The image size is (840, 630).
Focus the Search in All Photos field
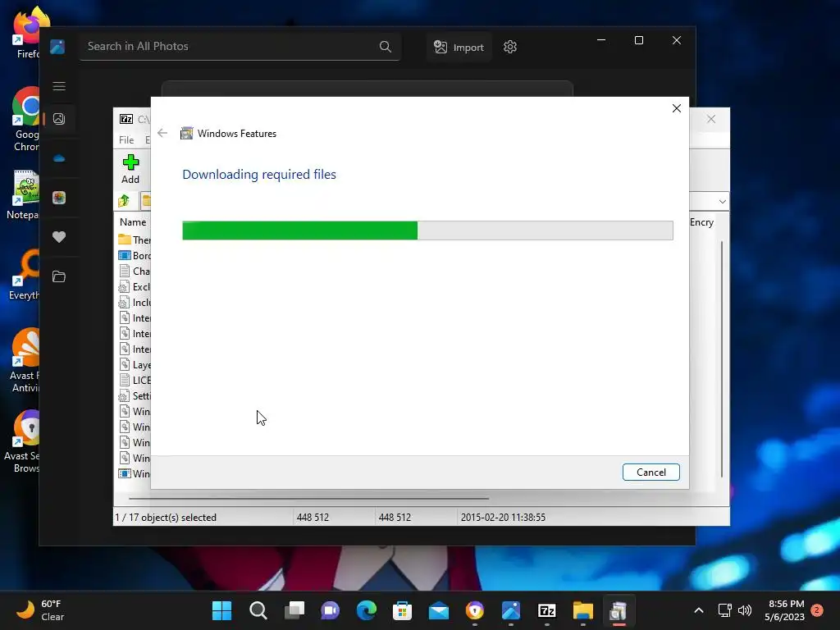click(x=240, y=47)
